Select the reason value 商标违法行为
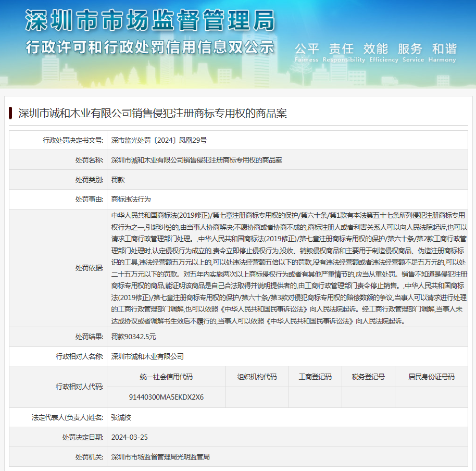 point(131,199)
